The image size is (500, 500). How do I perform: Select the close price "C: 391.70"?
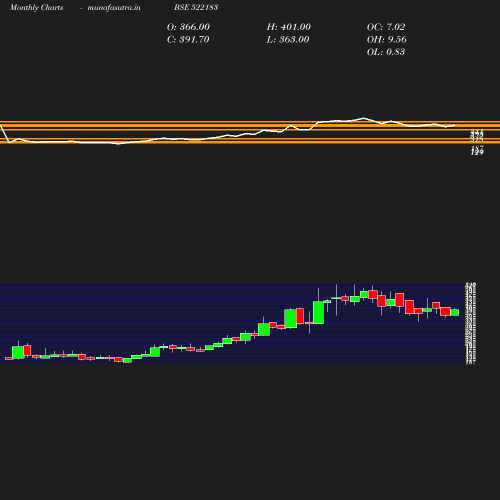188,40
